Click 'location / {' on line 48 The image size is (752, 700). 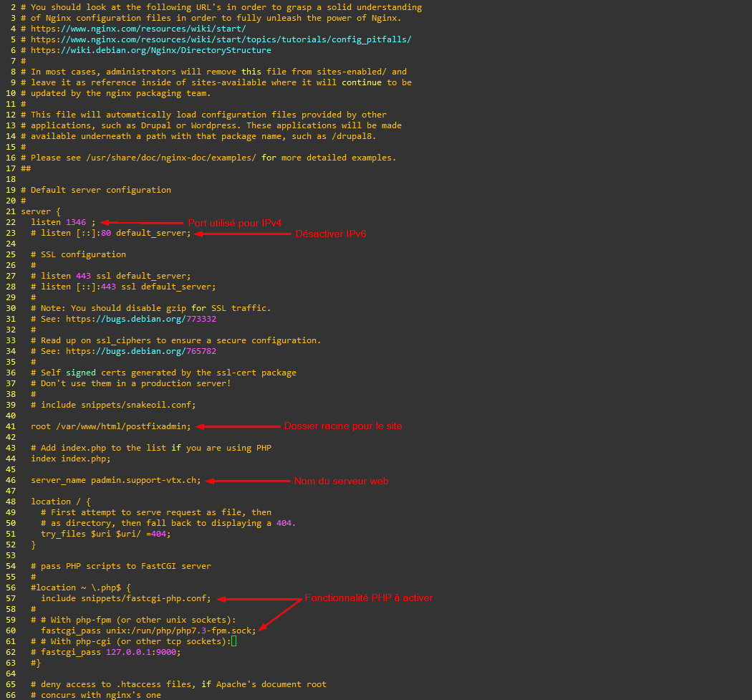61,502
